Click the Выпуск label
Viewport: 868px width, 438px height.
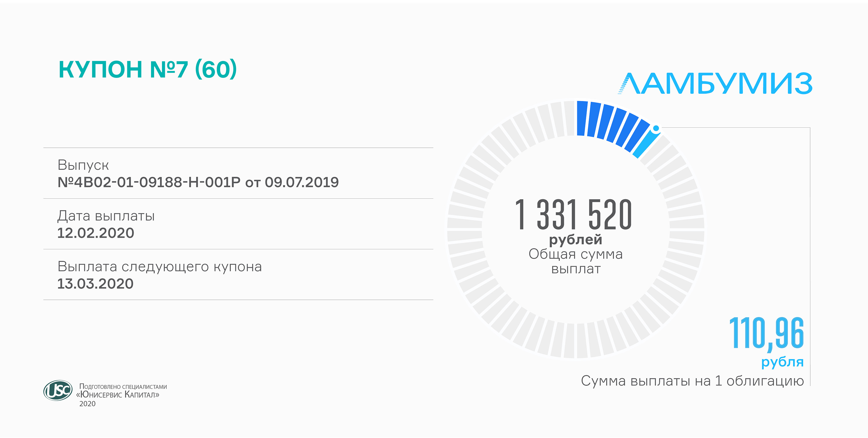83,165
